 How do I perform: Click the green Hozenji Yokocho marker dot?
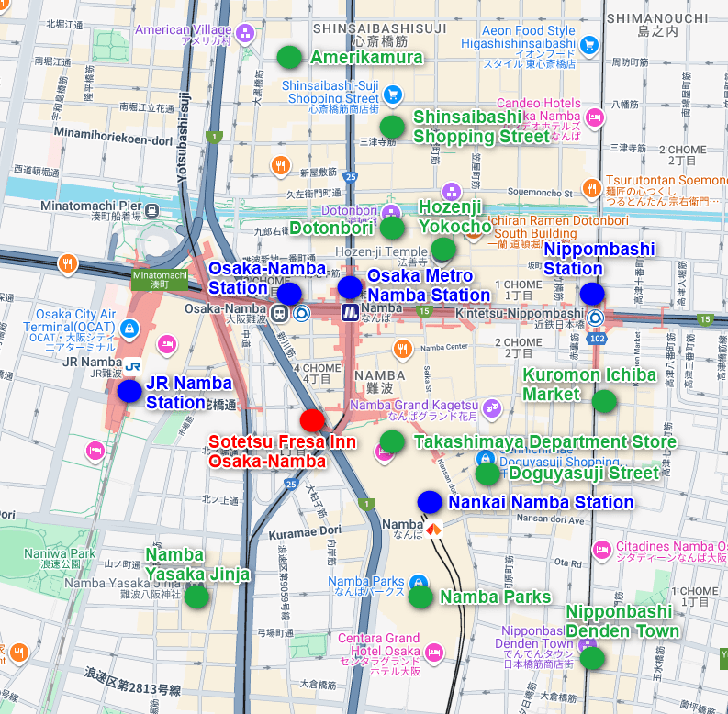[x=443, y=249]
